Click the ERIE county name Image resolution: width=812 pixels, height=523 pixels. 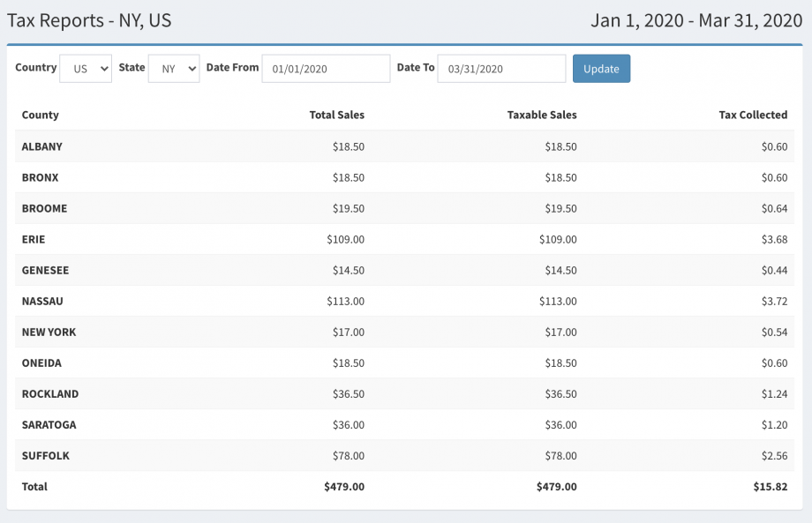(34, 240)
